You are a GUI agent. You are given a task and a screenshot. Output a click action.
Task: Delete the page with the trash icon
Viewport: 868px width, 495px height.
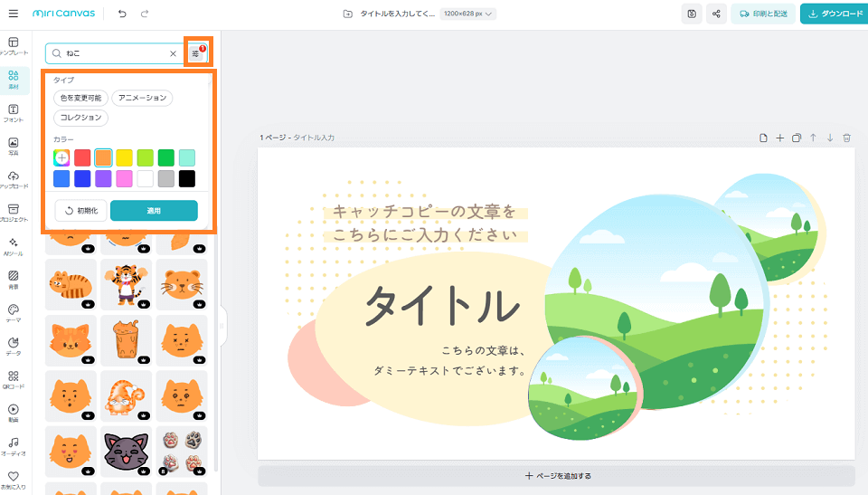[846, 138]
